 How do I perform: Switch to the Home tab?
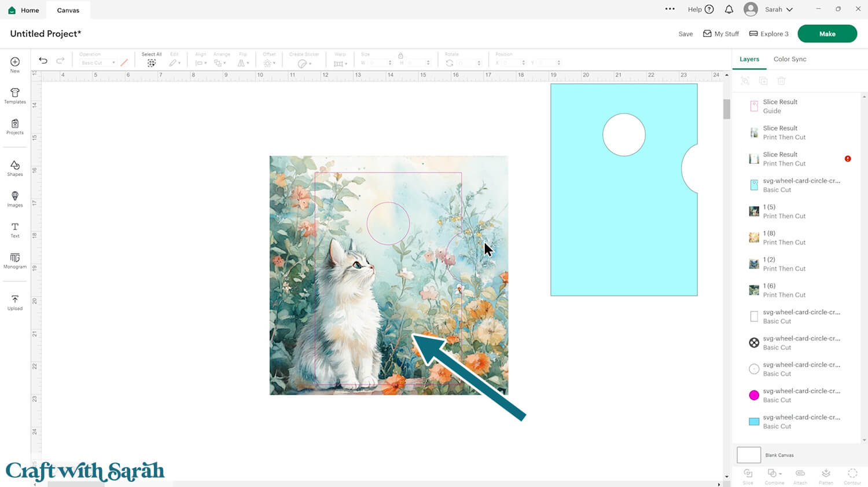[x=24, y=10]
